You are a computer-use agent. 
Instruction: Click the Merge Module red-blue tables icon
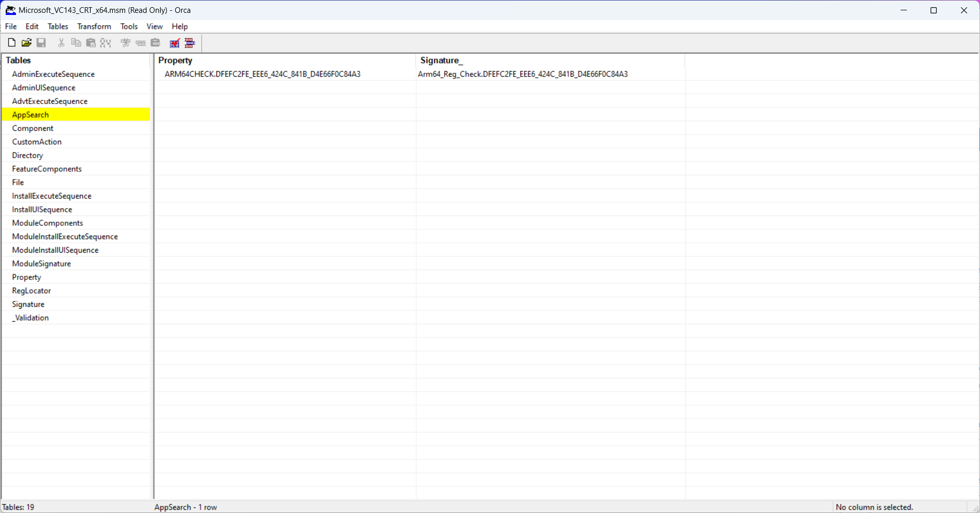point(190,43)
